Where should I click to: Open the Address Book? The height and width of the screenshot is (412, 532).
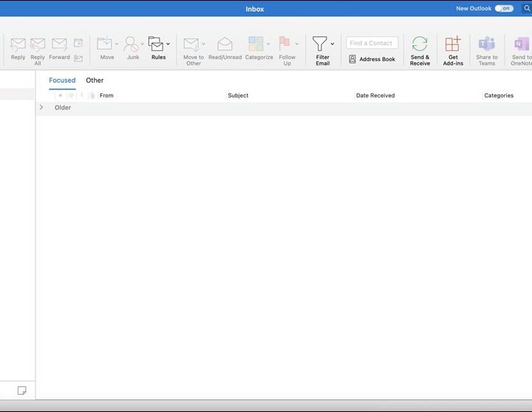[x=372, y=59]
